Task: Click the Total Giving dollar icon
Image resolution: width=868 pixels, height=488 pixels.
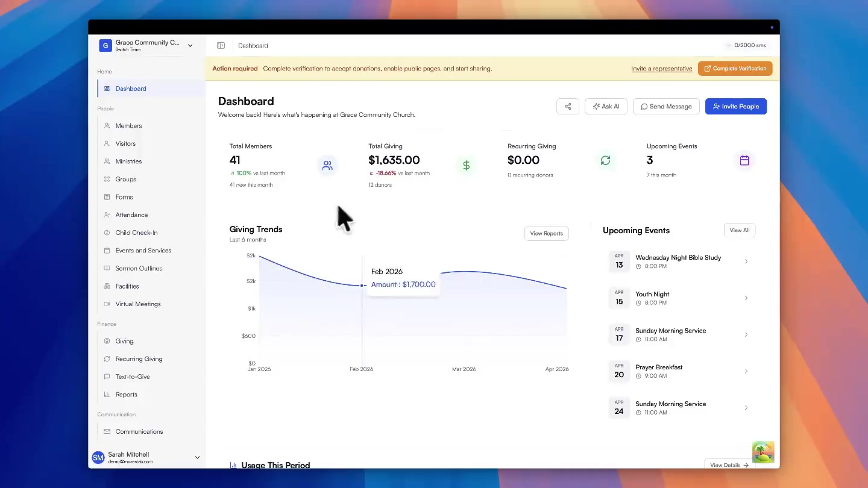Action: (x=466, y=165)
